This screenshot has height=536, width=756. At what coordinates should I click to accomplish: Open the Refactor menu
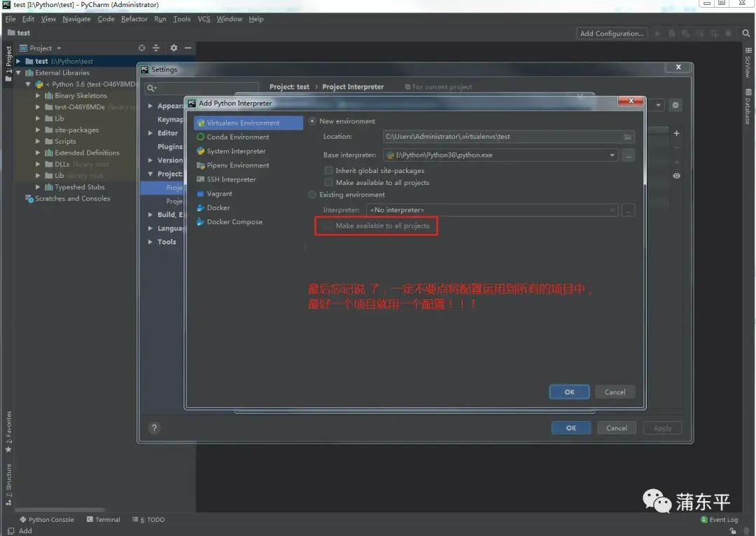click(x=134, y=19)
